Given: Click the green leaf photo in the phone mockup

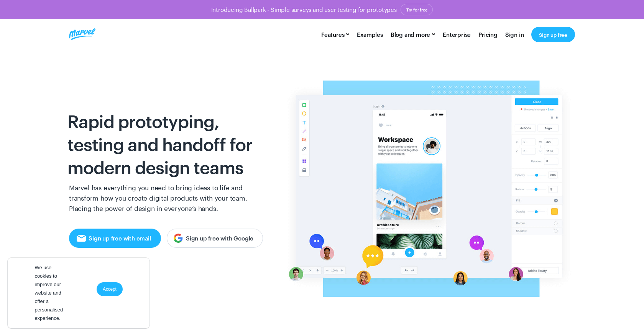Looking at the screenshot, I should click(409, 241).
